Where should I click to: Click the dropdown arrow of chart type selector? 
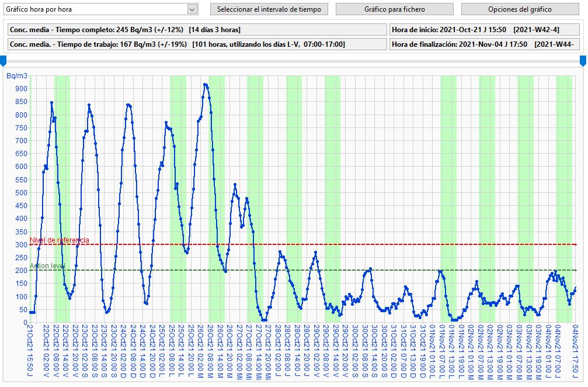click(192, 9)
